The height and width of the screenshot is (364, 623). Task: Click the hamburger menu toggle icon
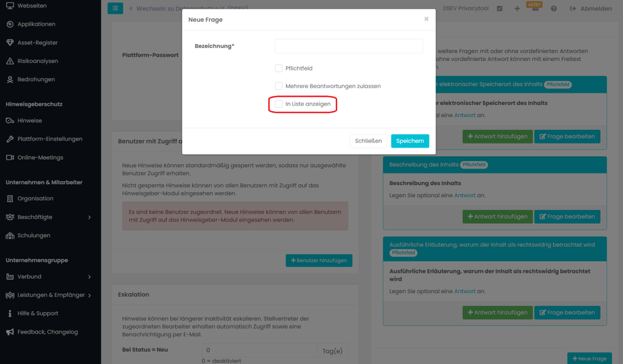[115, 8]
